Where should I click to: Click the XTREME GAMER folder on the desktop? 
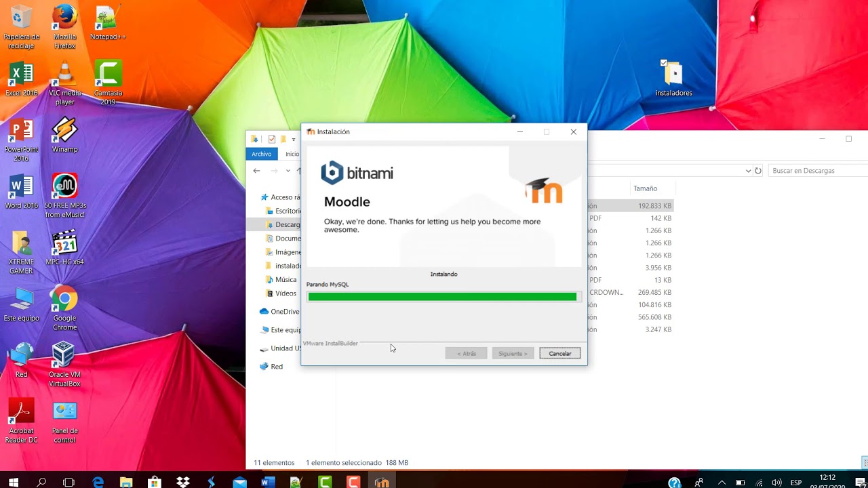22,253
